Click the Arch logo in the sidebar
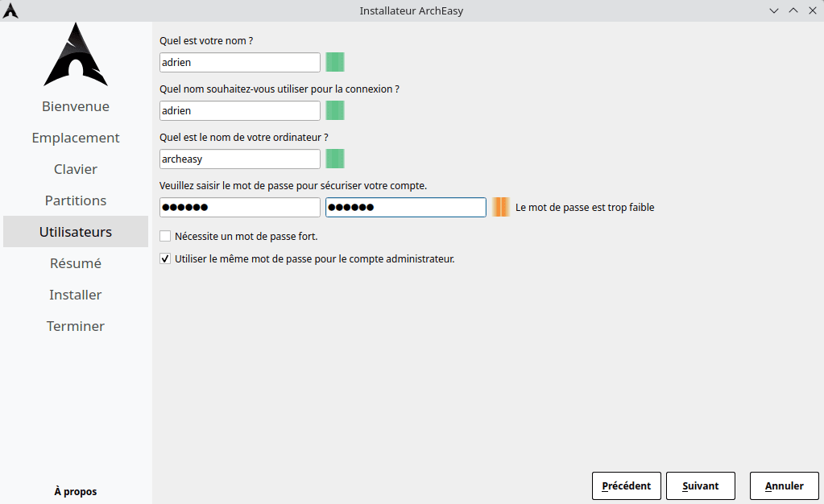Image resolution: width=824 pixels, height=504 pixels. [x=76, y=55]
